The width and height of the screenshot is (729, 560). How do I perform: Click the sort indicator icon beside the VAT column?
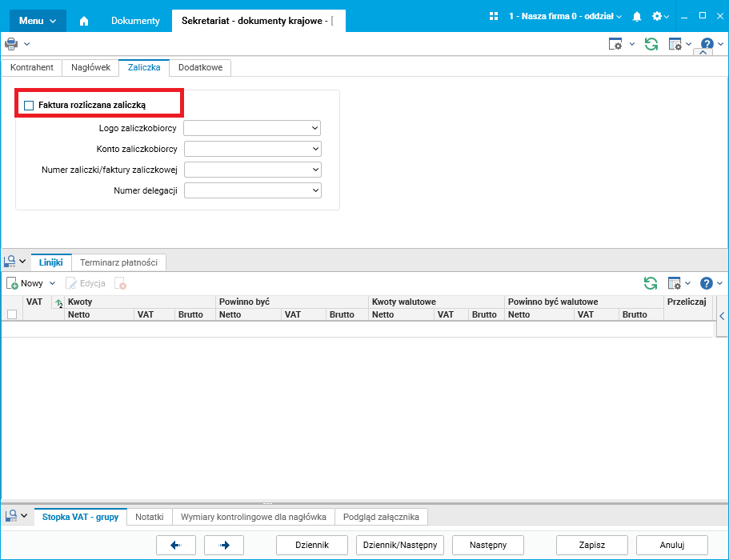[x=58, y=304]
